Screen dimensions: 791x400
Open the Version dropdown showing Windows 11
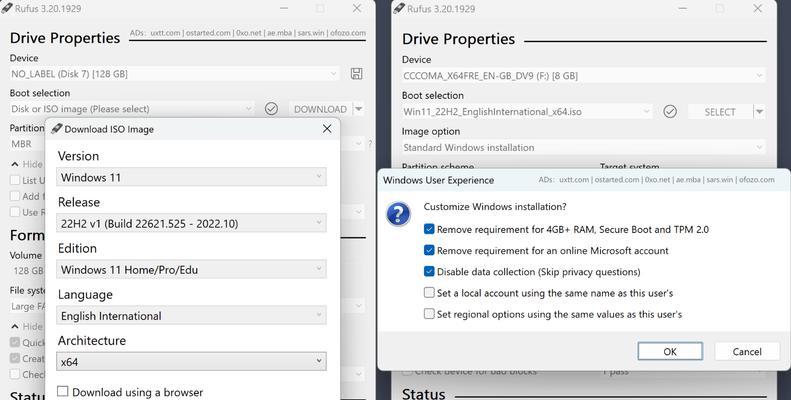click(x=191, y=177)
